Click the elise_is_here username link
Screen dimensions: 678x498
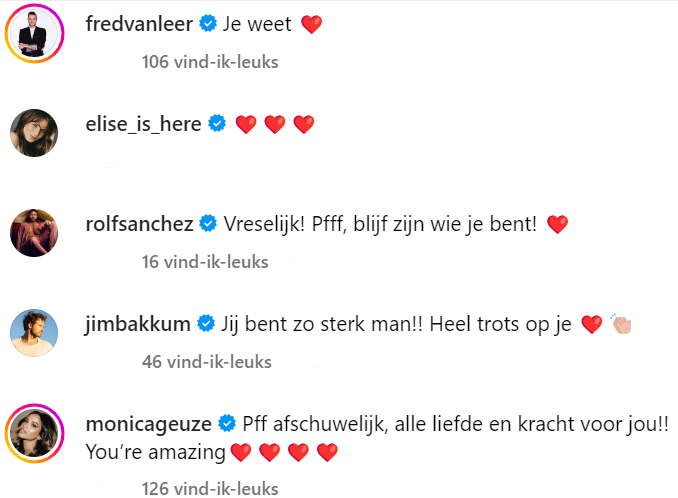tap(144, 124)
